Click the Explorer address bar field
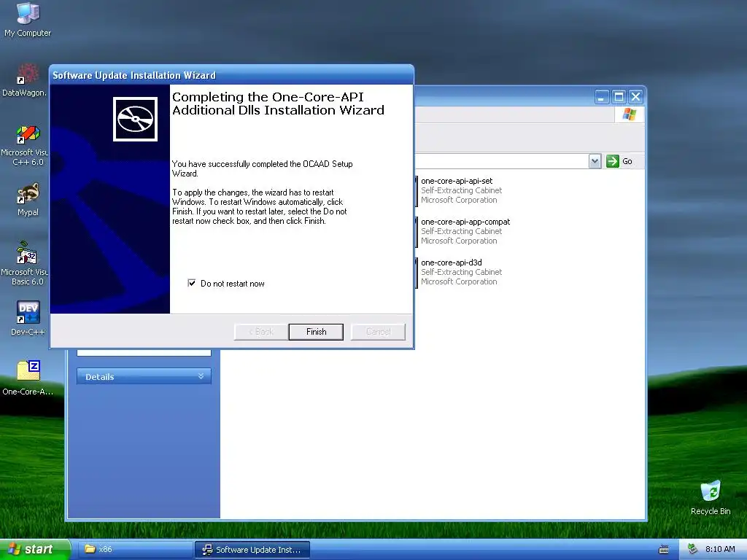This screenshot has width=747, height=560. click(501, 161)
